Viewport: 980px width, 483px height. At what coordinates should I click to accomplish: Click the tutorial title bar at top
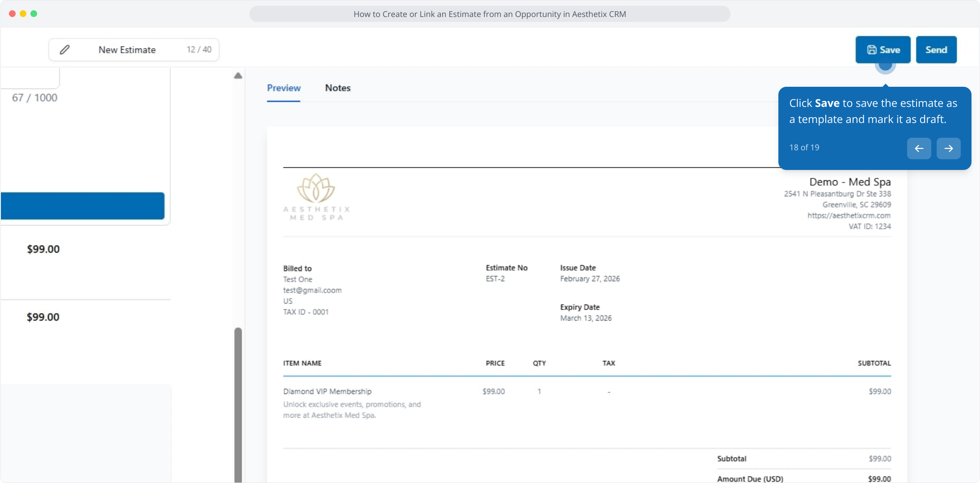pos(490,14)
